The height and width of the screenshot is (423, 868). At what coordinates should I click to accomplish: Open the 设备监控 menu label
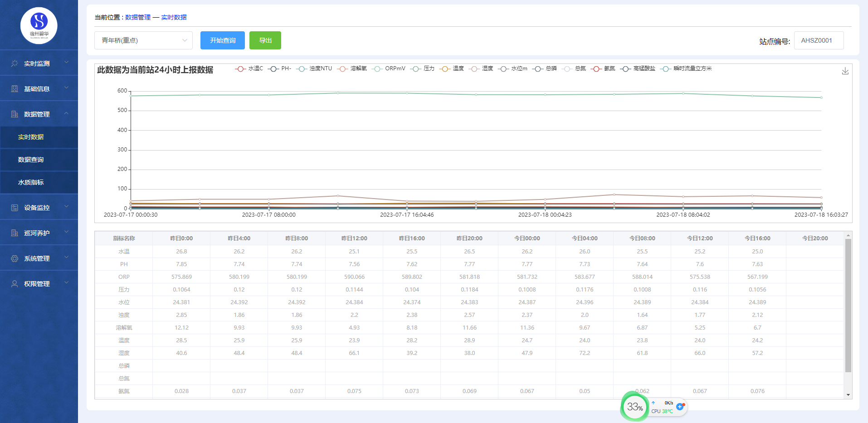37,208
